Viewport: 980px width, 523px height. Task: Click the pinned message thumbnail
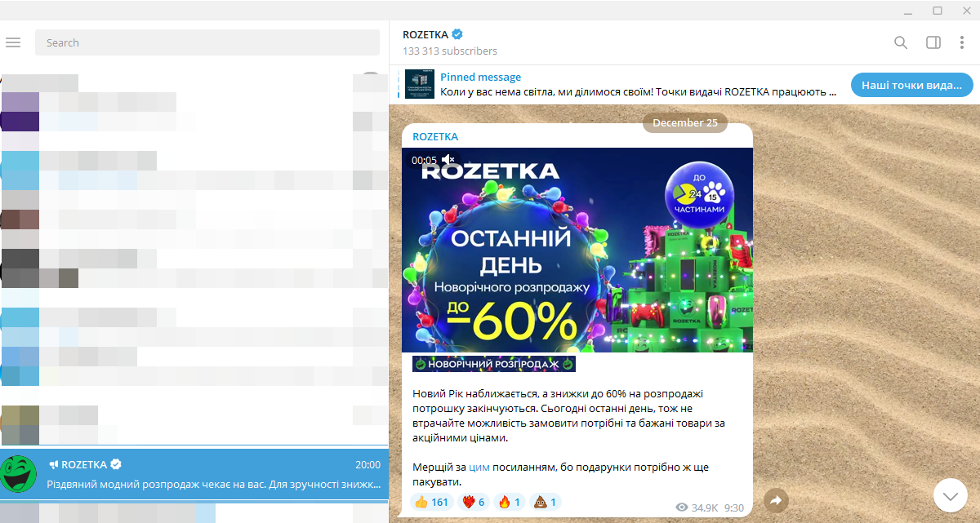pos(420,84)
